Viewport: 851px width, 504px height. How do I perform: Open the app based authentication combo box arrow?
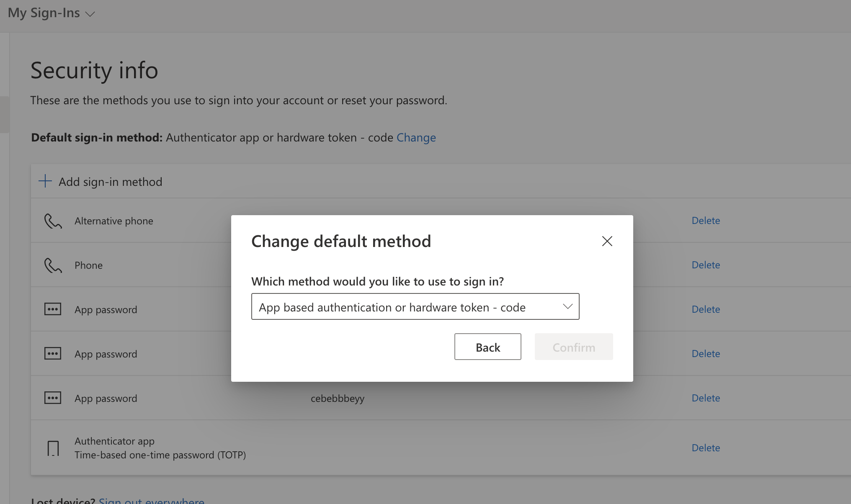(567, 306)
